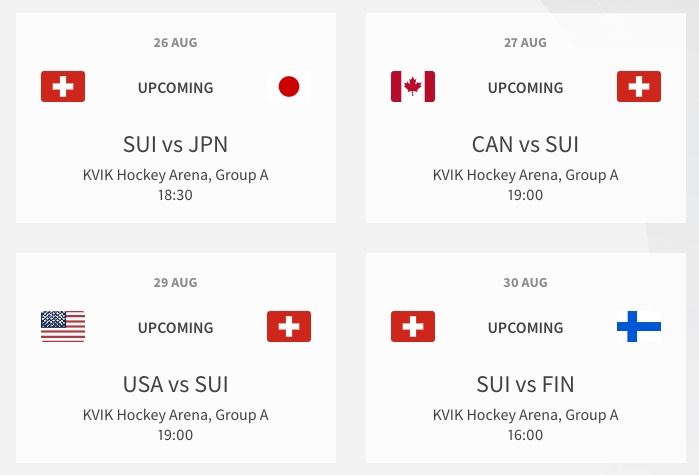Click UPCOMING status in the 26 AUG card

pyautogui.click(x=176, y=88)
